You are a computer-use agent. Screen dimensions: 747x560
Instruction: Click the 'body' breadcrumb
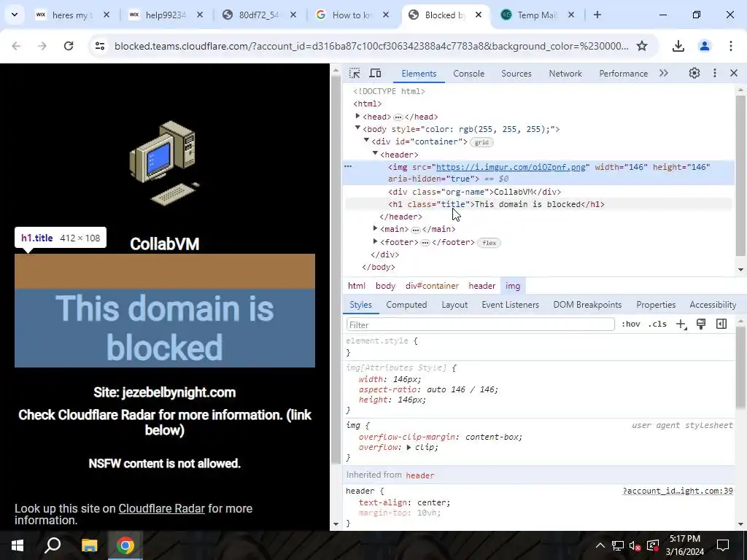pyautogui.click(x=385, y=286)
